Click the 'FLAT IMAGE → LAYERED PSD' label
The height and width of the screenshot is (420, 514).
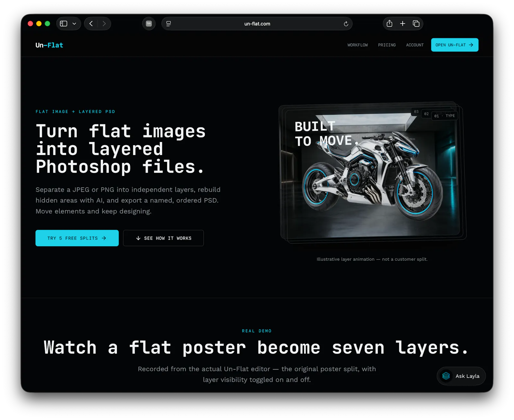pos(75,111)
